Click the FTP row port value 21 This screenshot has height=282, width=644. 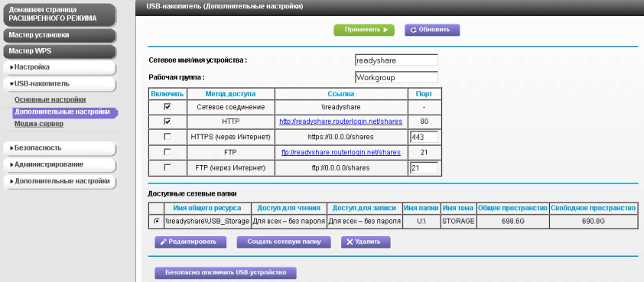point(424,152)
